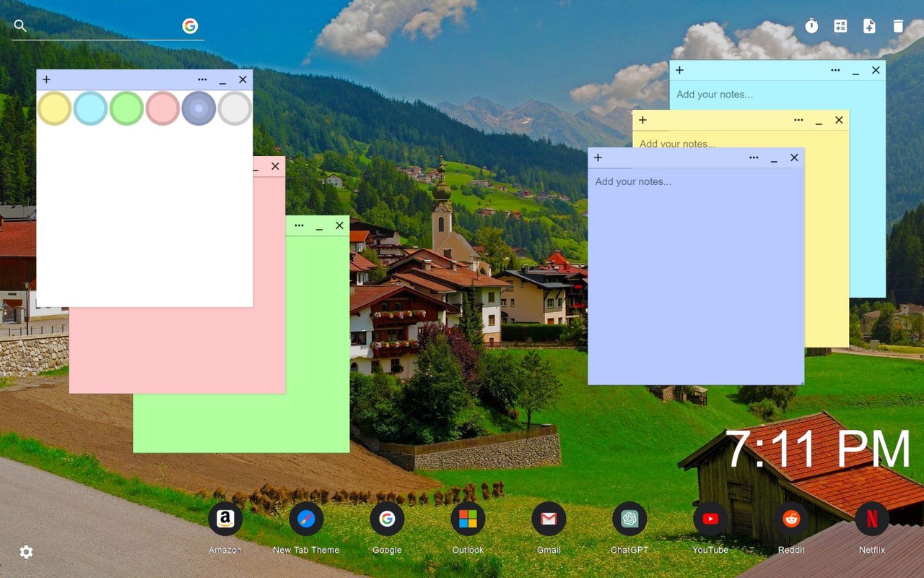Open Reddit shortcut
Viewport: 924px width, 578px height.
click(791, 519)
